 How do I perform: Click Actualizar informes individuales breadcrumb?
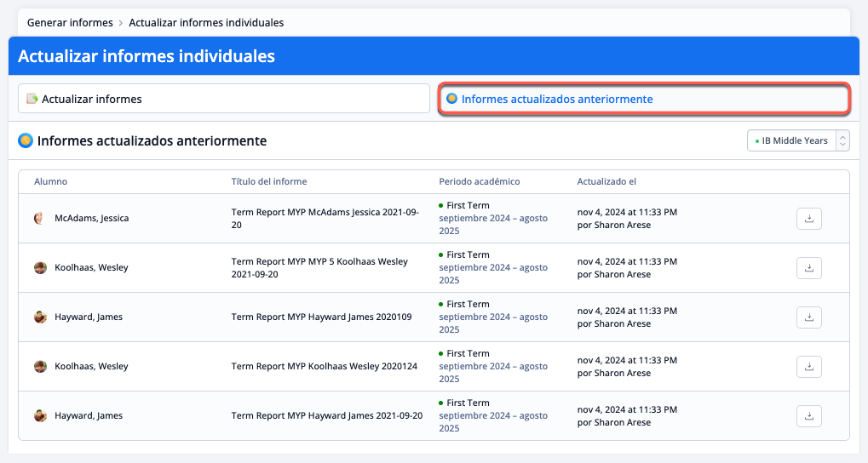206,22
